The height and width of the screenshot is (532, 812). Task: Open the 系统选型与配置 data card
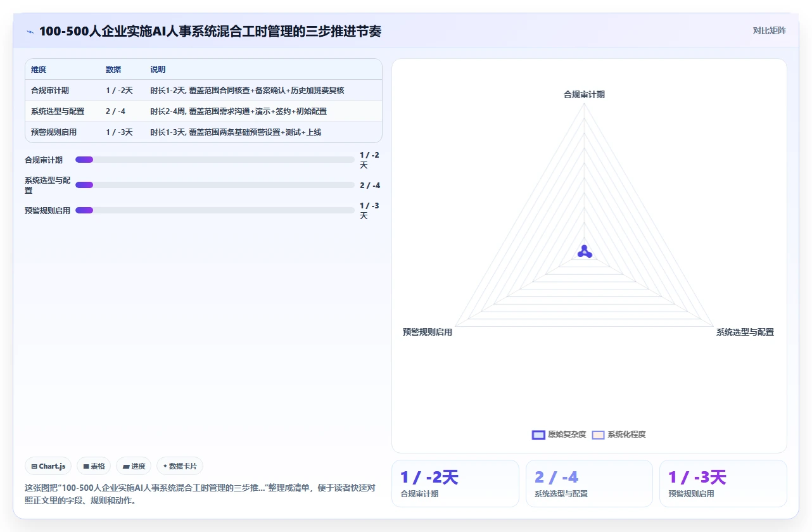pos(589,483)
